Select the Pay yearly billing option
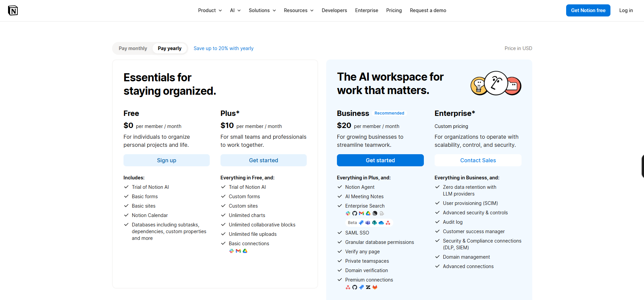This screenshot has height=300, width=644. click(169, 48)
